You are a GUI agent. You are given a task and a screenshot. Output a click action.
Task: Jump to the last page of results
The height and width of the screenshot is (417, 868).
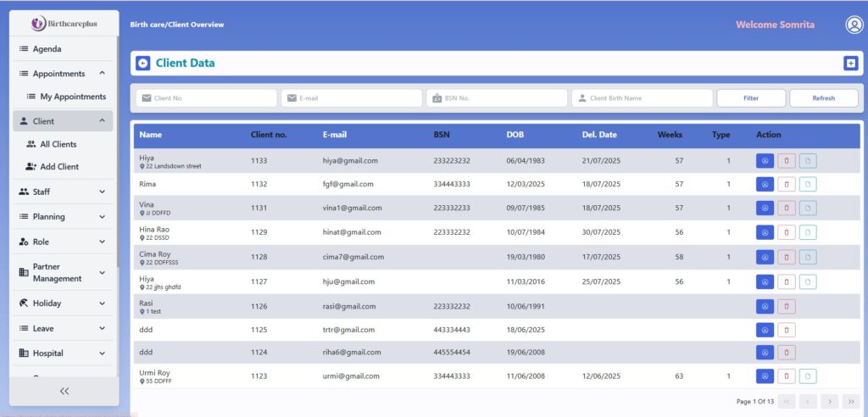850,401
